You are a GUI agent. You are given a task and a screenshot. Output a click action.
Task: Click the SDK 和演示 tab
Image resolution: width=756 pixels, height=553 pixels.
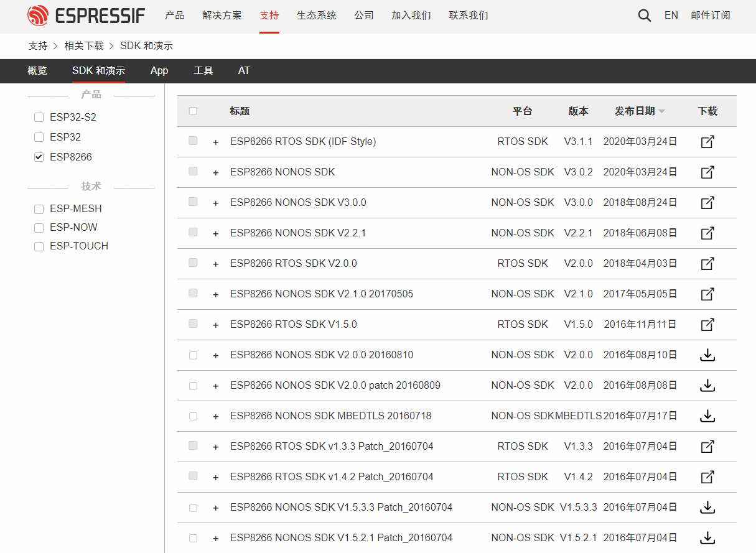98,71
